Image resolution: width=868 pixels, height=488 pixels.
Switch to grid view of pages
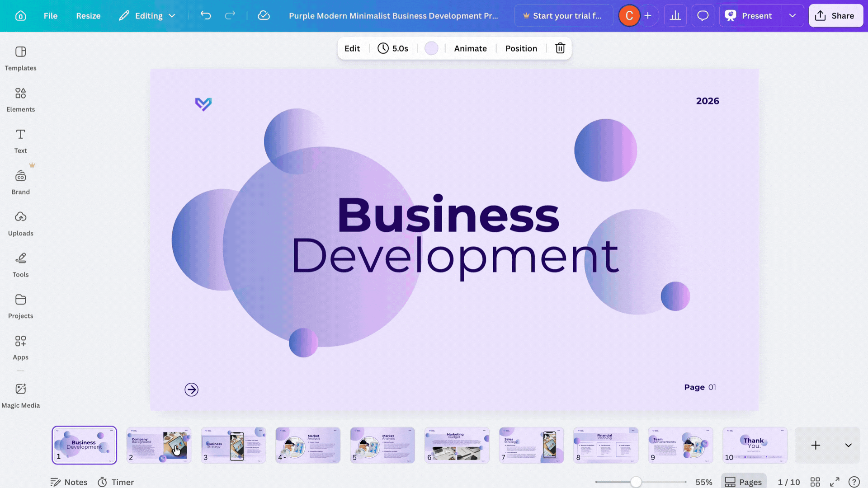click(815, 482)
